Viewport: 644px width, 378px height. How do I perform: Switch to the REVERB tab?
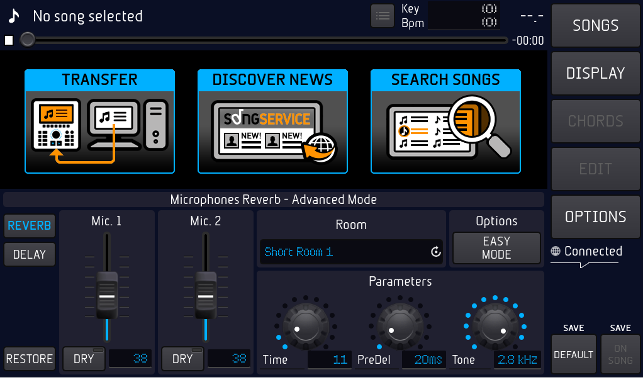(x=29, y=226)
